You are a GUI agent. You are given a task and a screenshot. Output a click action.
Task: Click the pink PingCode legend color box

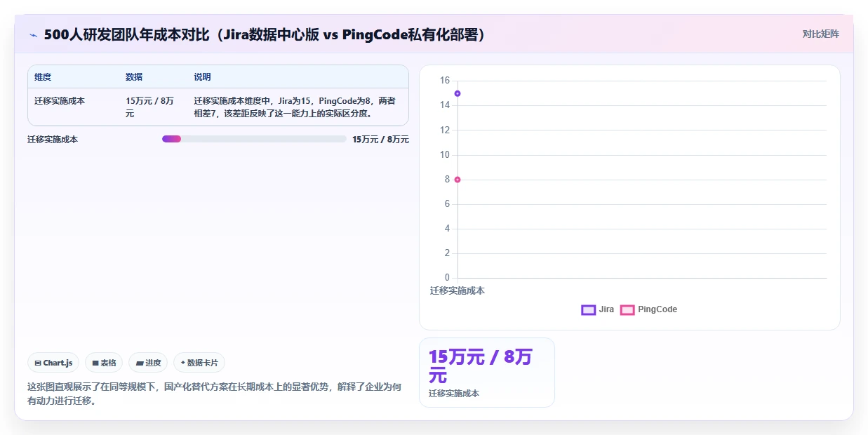(627, 309)
